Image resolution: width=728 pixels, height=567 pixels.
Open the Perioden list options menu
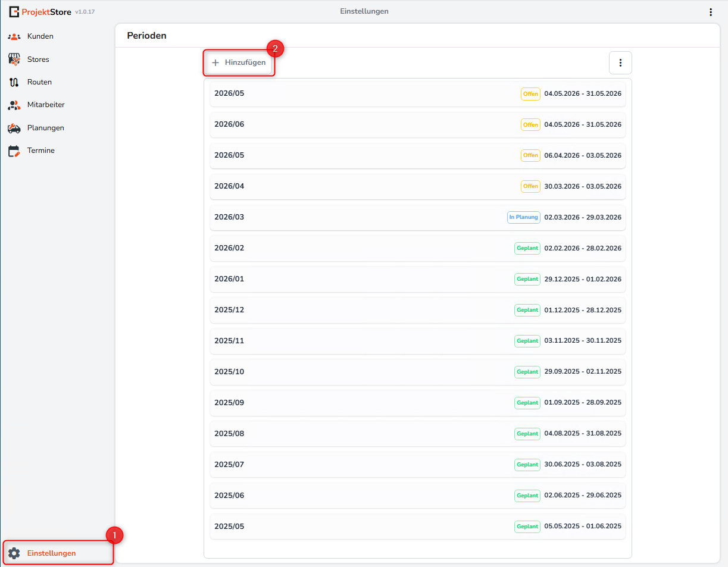[620, 62]
